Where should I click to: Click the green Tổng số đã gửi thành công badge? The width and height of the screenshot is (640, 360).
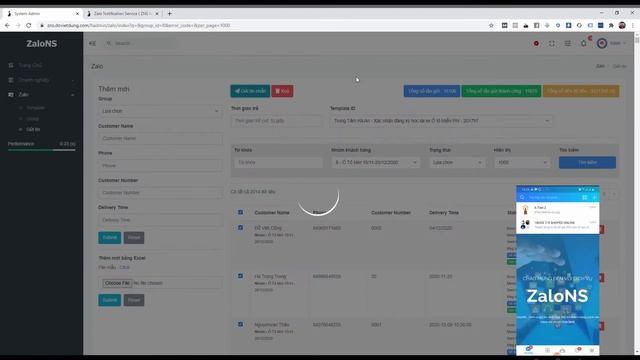tap(501, 91)
